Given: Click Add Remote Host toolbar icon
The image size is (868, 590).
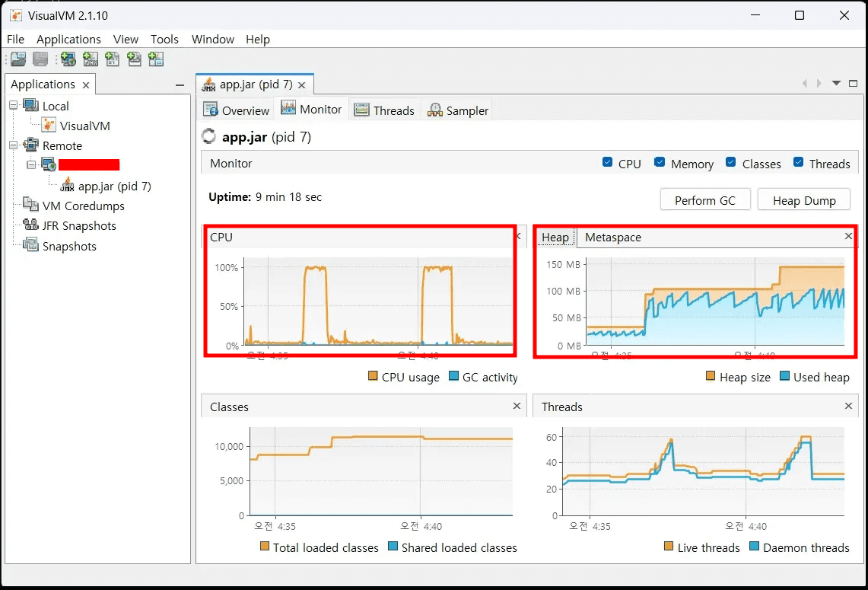Looking at the screenshot, I should point(68,59).
